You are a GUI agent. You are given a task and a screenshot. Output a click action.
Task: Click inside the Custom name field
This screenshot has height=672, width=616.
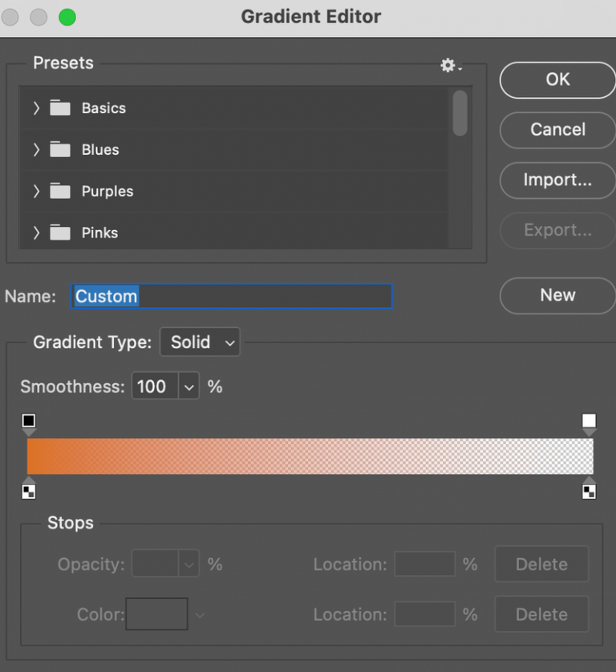(x=231, y=296)
